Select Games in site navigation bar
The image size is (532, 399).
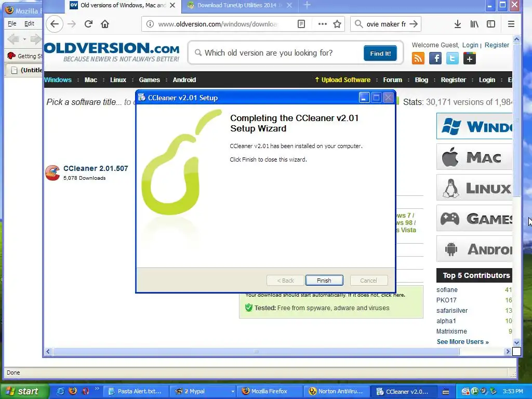coord(149,80)
